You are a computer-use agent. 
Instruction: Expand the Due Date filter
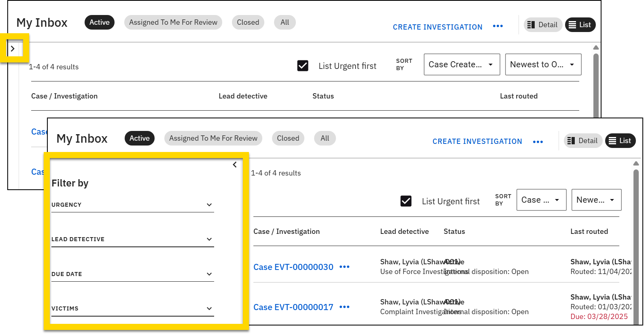point(133,274)
